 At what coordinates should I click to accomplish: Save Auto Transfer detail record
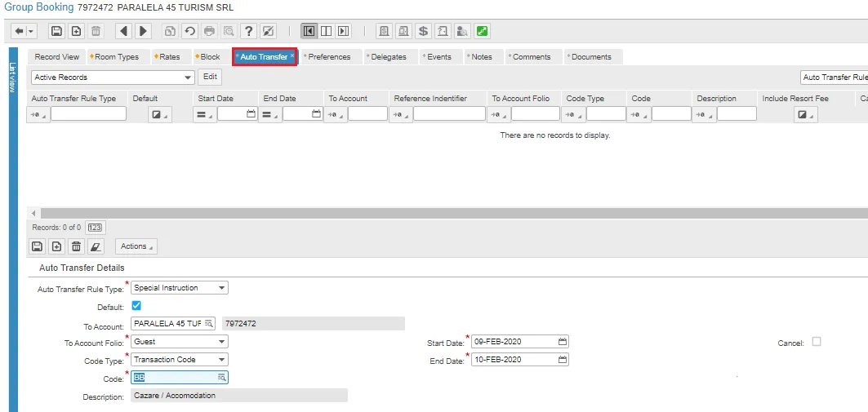click(37, 246)
